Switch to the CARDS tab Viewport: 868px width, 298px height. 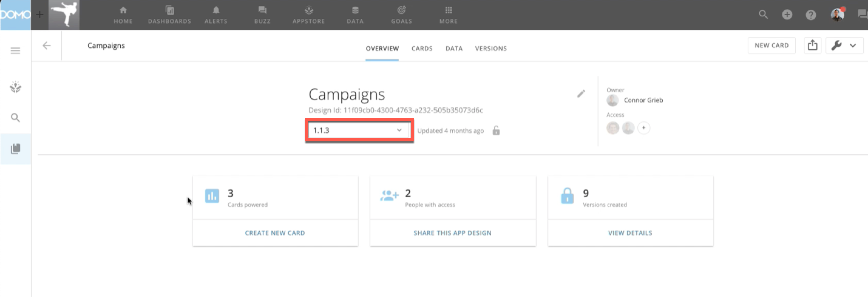point(422,49)
